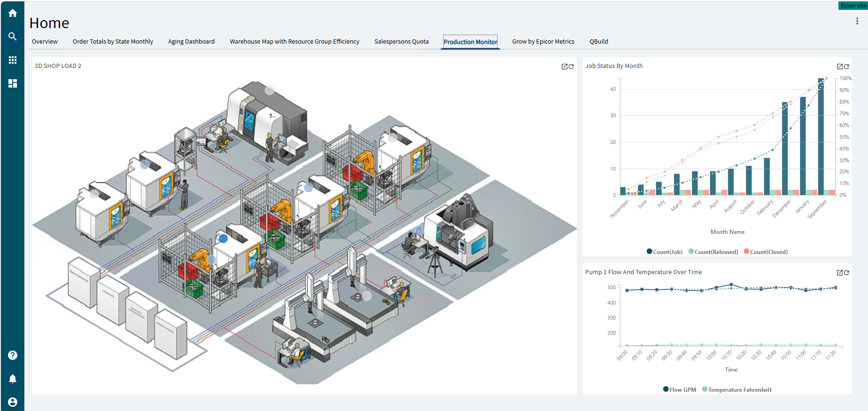Click the Epicor USA company badge
The height and width of the screenshot is (411, 868).
click(x=853, y=6)
